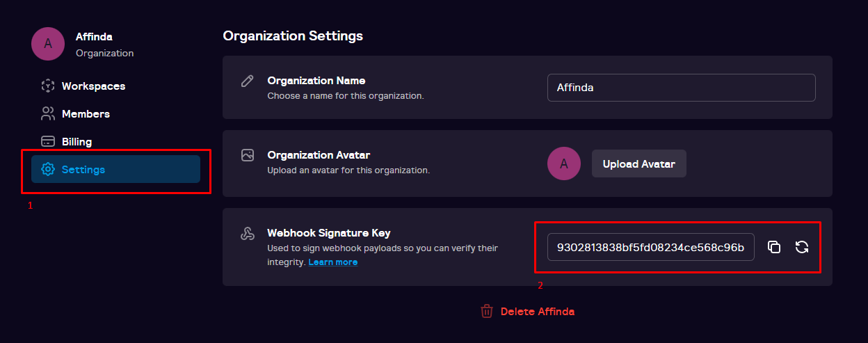Delete the Affinda organization
The image size is (868, 343).
click(x=537, y=311)
